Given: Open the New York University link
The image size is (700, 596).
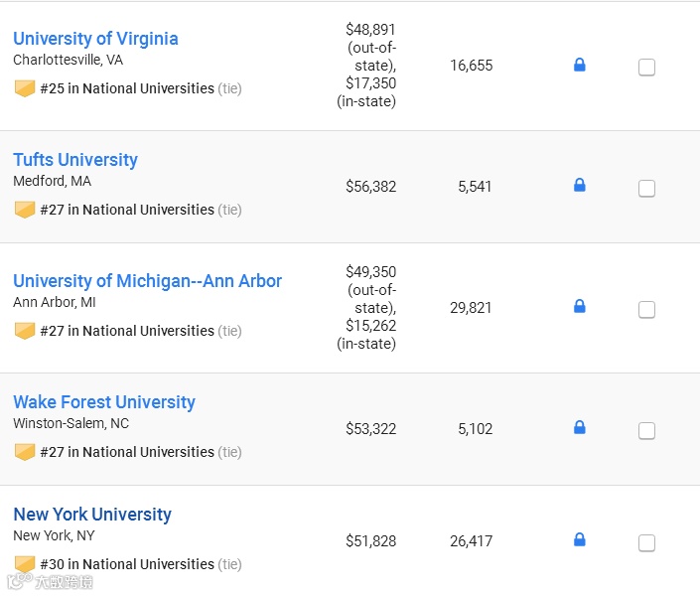Looking at the screenshot, I should 92,515.
